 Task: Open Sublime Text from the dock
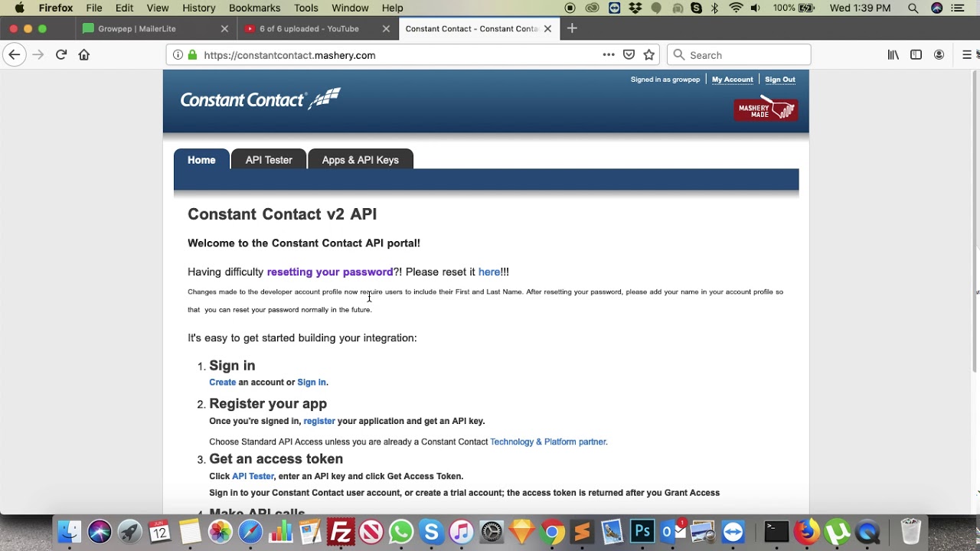click(x=582, y=532)
